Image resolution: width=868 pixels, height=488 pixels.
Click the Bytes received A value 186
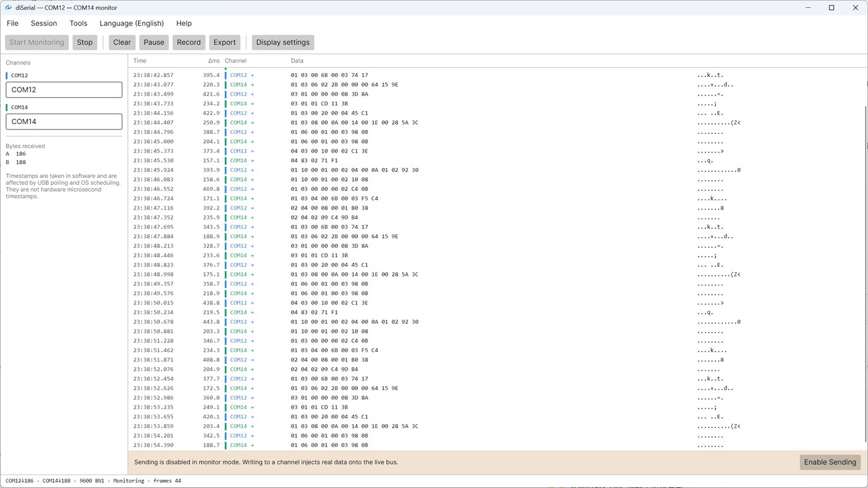[x=20, y=154]
